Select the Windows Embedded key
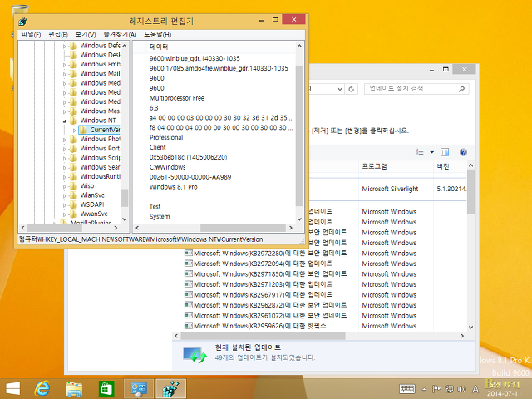 tap(100, 64)
